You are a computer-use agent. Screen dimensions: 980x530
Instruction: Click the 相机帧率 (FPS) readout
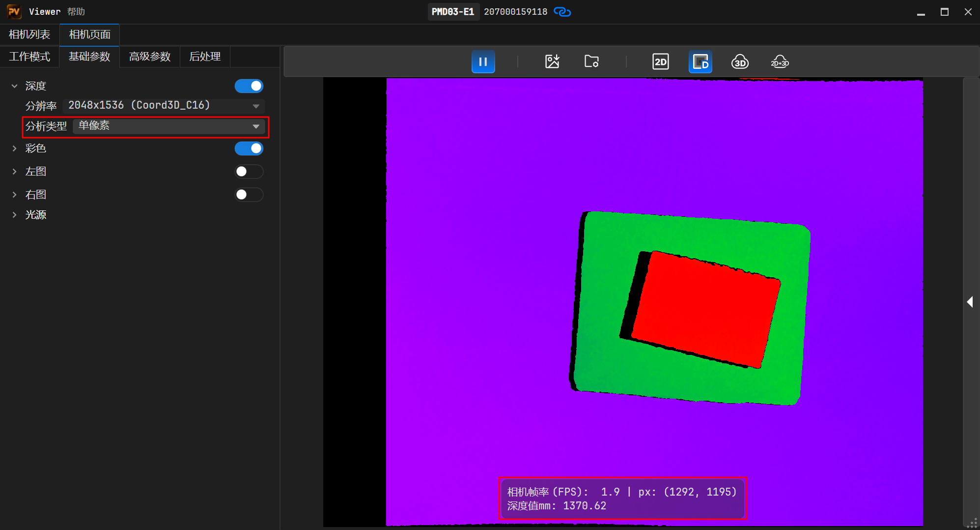(x=563, y=492)
